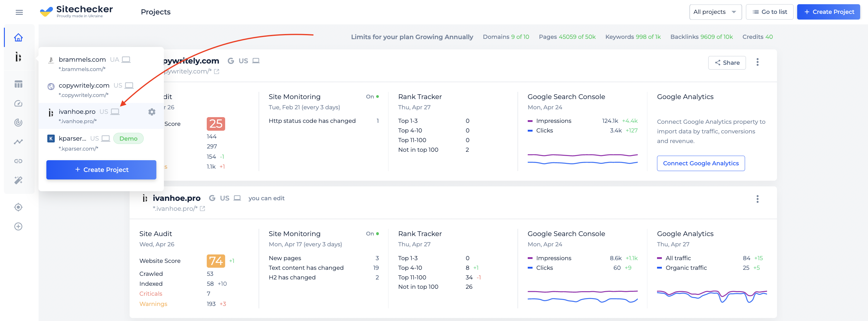This screenshot has width=868, height=321.
Task: Select copywritely.com in project list
Action: tap(101, 90)
